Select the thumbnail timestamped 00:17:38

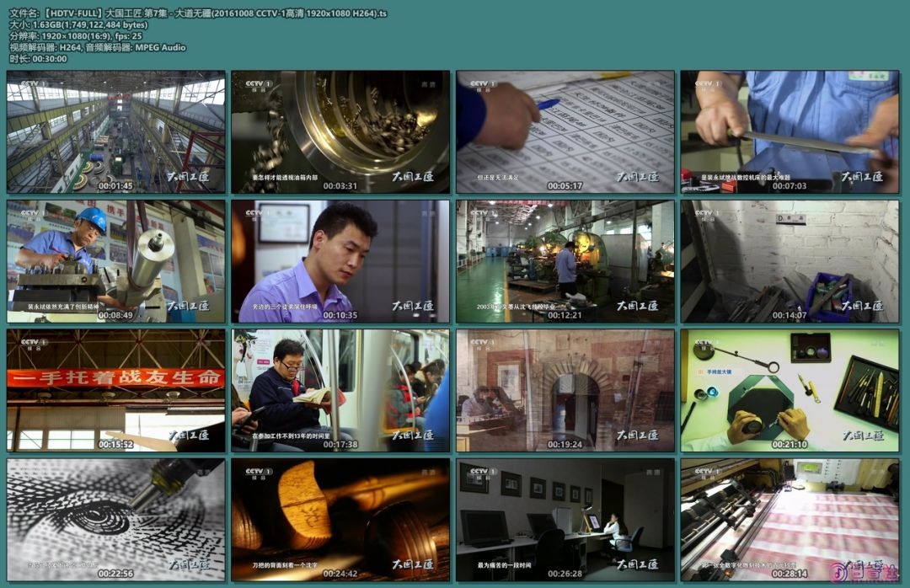340,391
